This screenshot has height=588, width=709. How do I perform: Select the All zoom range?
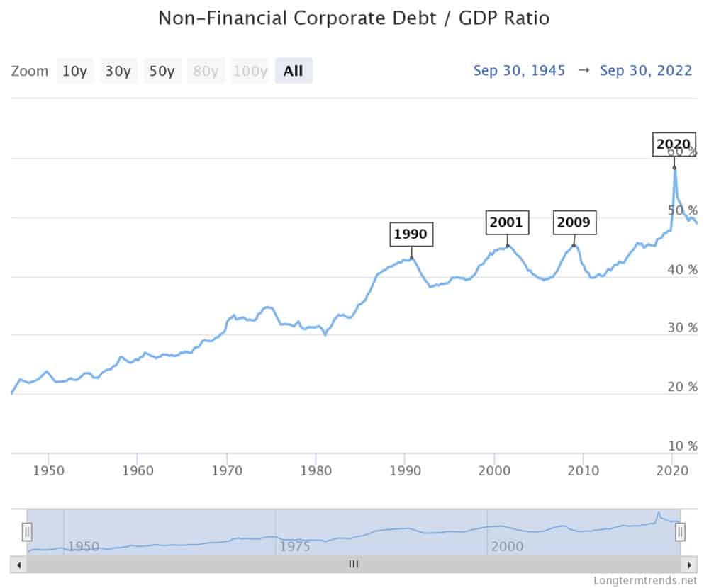[294, 70]
